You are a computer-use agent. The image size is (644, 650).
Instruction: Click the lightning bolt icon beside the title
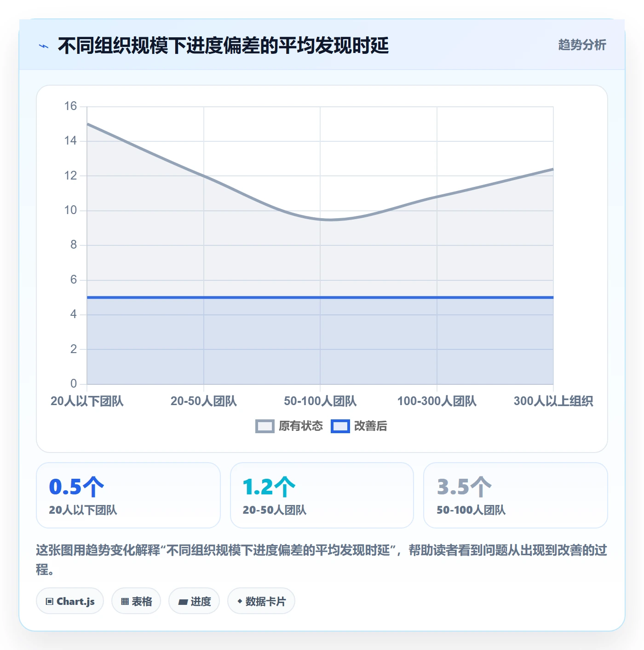44,46
